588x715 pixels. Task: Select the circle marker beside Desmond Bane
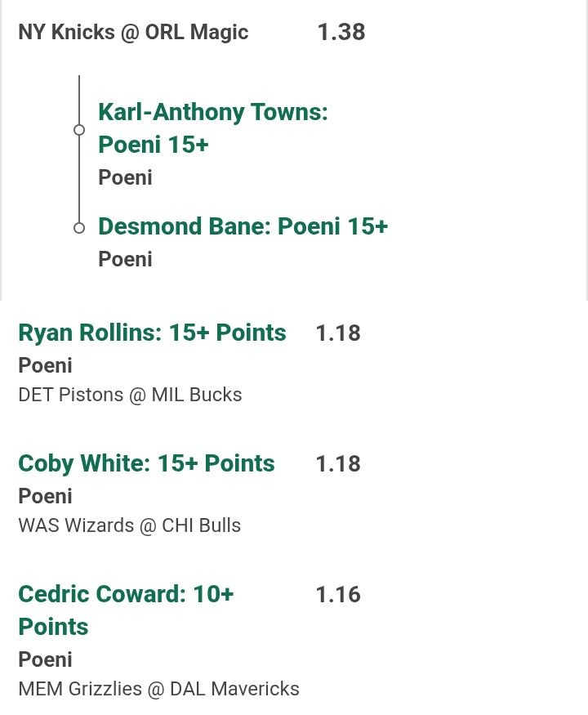tap(79, 228)
